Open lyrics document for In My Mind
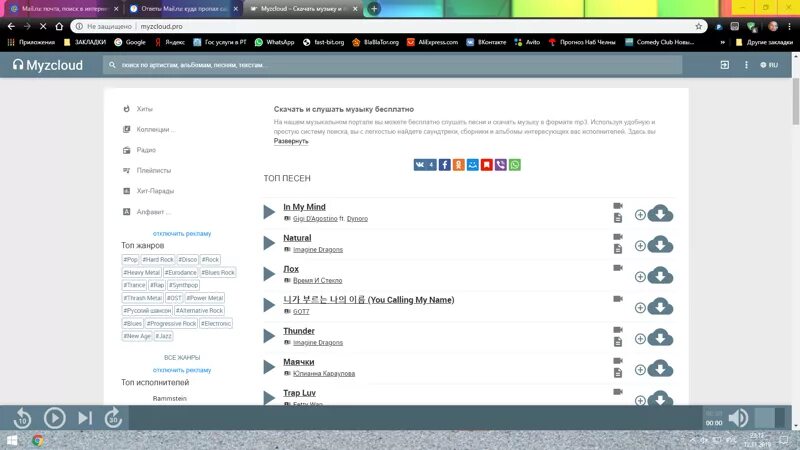The height and width of the screenshot is (450, 800). tap(618, 218)
